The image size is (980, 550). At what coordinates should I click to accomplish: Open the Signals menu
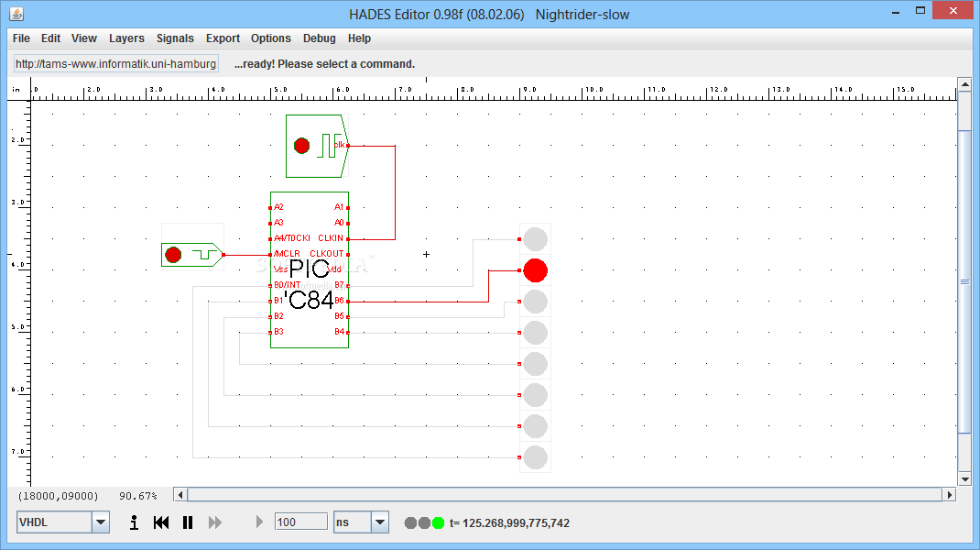click(175, 38)
